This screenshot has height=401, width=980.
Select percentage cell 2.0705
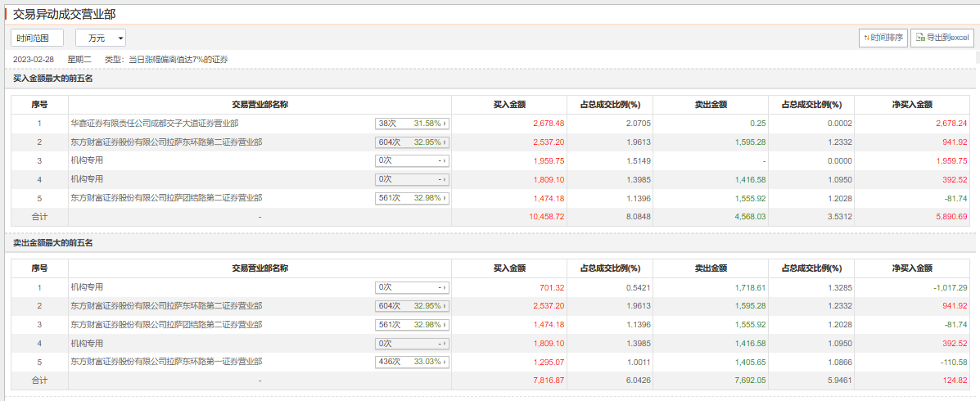pyautogui.click(x=638, y=124)
